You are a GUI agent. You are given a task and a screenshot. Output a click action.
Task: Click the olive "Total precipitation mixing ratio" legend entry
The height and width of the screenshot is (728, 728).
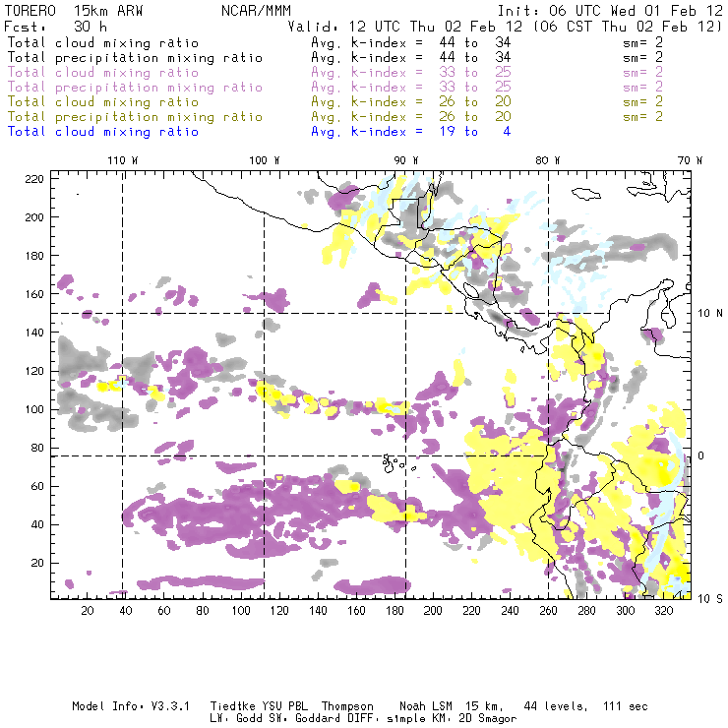click(135, 117)
